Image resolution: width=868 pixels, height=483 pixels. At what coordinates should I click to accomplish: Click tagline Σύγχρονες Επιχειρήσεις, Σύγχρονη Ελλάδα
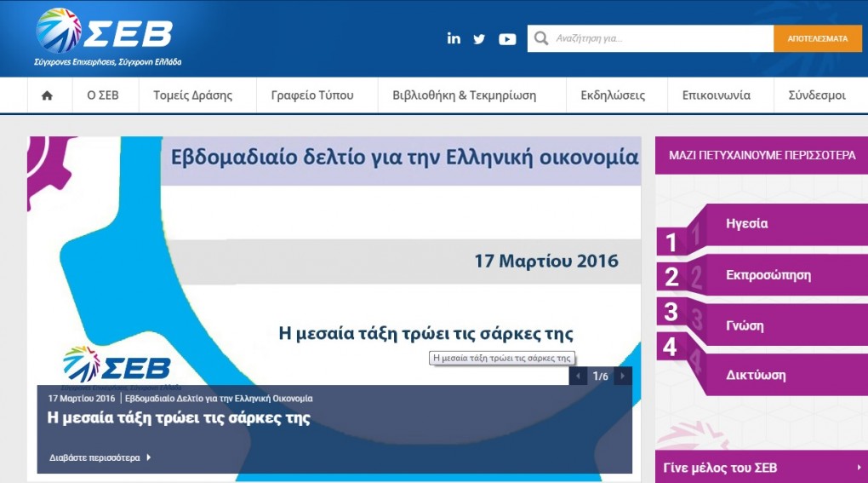108,62
